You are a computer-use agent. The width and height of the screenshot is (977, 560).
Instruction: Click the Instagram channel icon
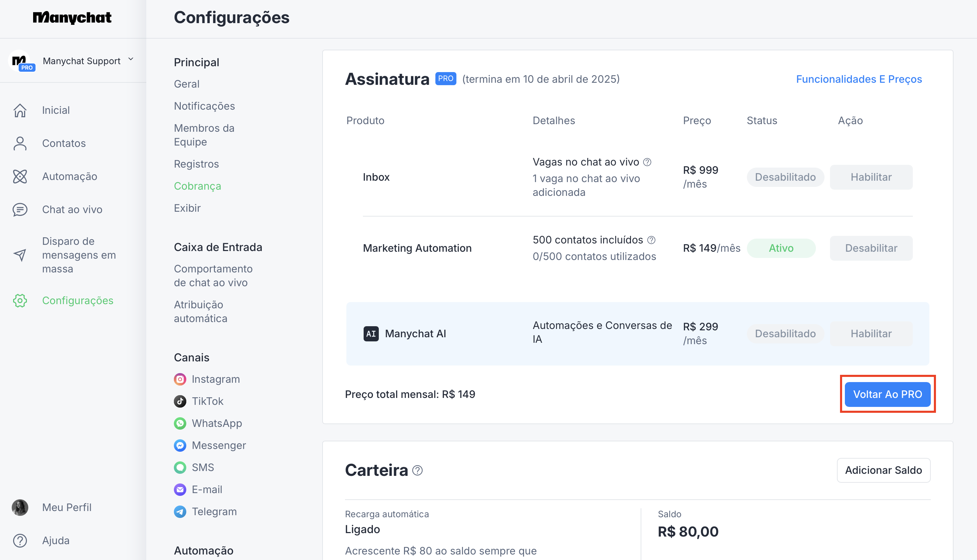coord(180,379)
